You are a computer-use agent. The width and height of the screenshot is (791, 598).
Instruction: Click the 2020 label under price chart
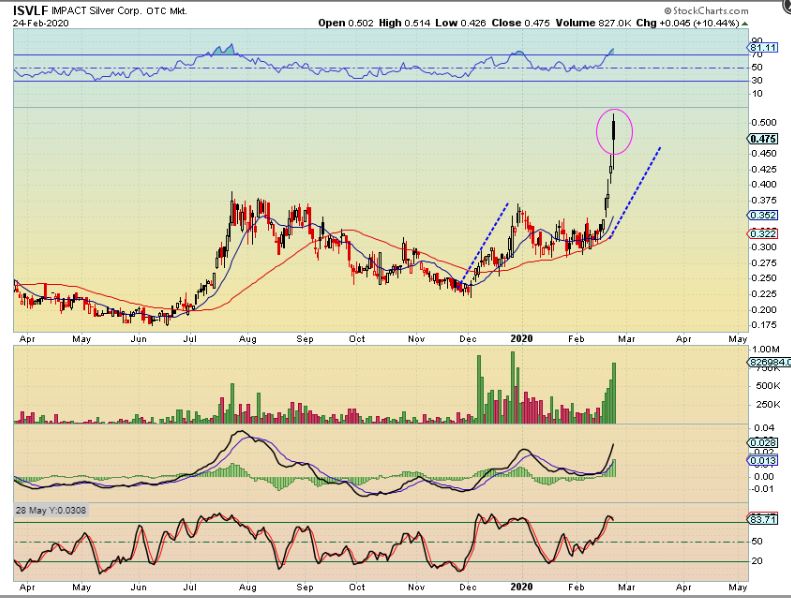[522, 339]
